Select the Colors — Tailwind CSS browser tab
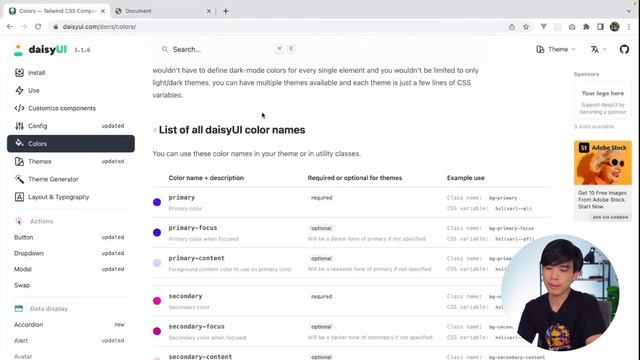This screenshot has width=640, height=360. click(x=56, y=11)
